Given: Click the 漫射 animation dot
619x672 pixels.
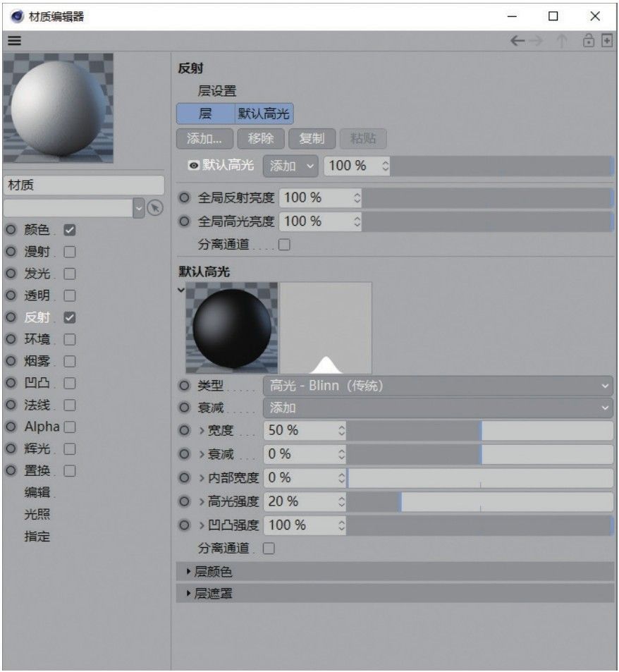Looking at the screenshot, I should (11, 252).
